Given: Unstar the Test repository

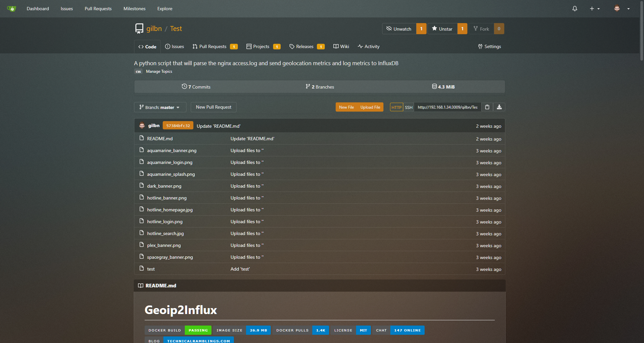Looking at the screenshot, I should coord(442,29).
